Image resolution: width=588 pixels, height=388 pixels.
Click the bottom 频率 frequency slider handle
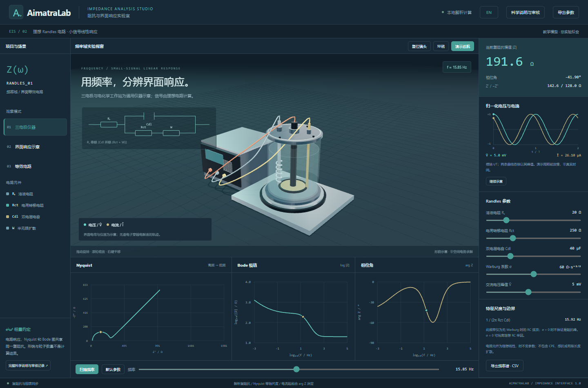pyautogui.click(x=296, y=369)
